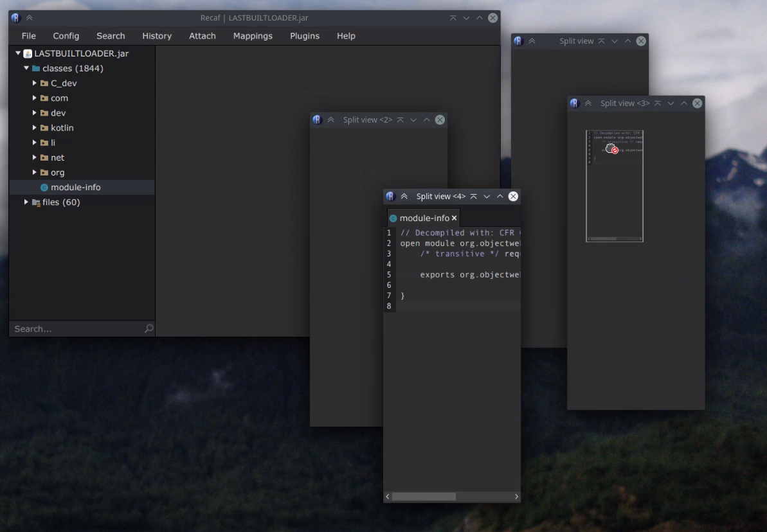Viewport: 767px width, 532px height.
Task: Maximize Split view <2> window
Action: pos(426,120)
